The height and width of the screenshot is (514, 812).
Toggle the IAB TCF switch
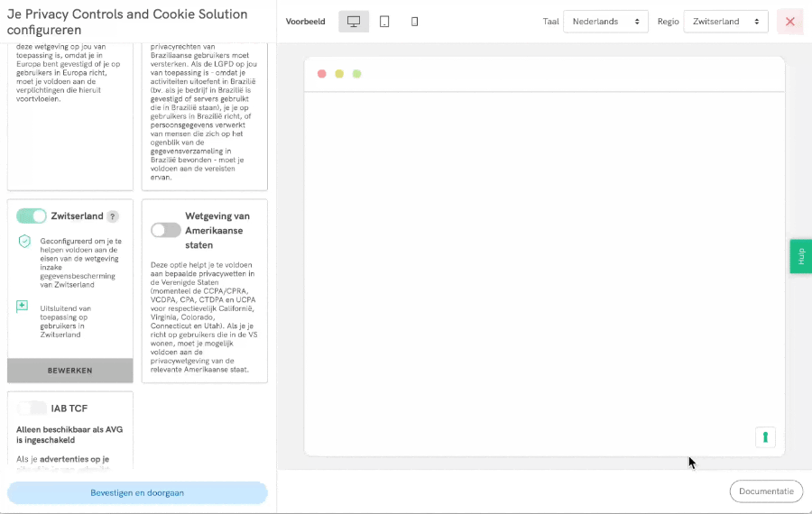pyautogui.click(x=32, y=408)
